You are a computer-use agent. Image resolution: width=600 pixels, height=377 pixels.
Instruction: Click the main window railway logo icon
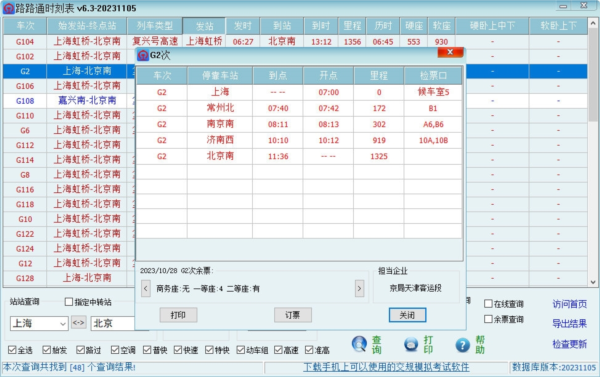(x=8, y=8)
